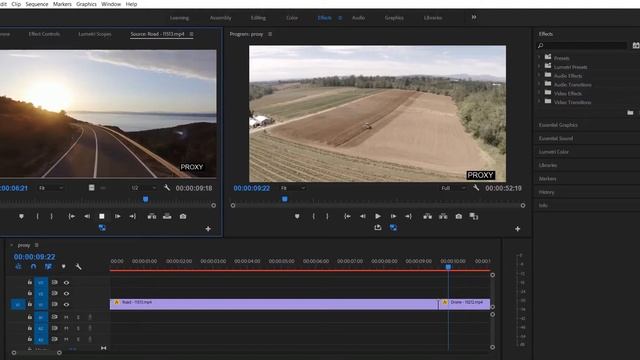Image resolution: width=640 pixels, height=360 pixels.
Task: Go to In point in Program monitor
Action: coord(347,216)
